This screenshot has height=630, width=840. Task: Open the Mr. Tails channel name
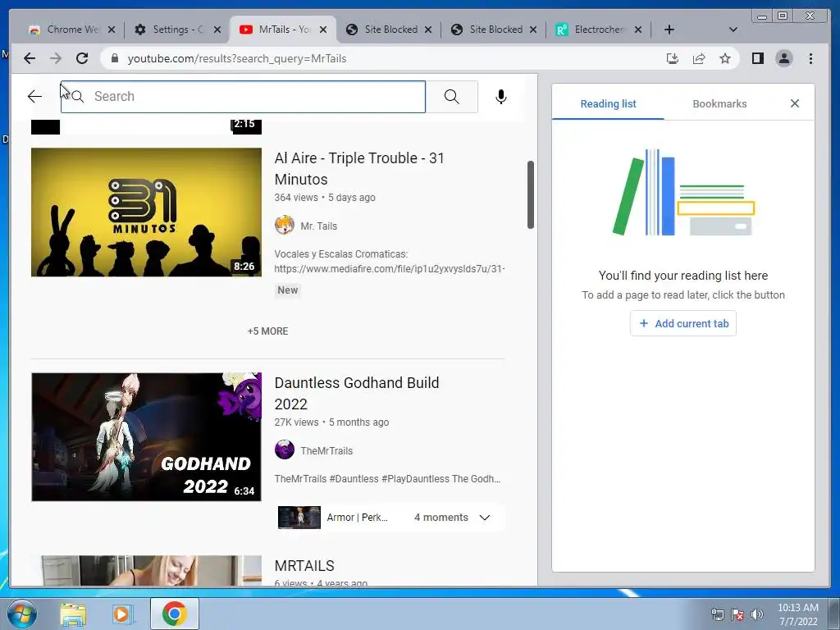[319, 226]
